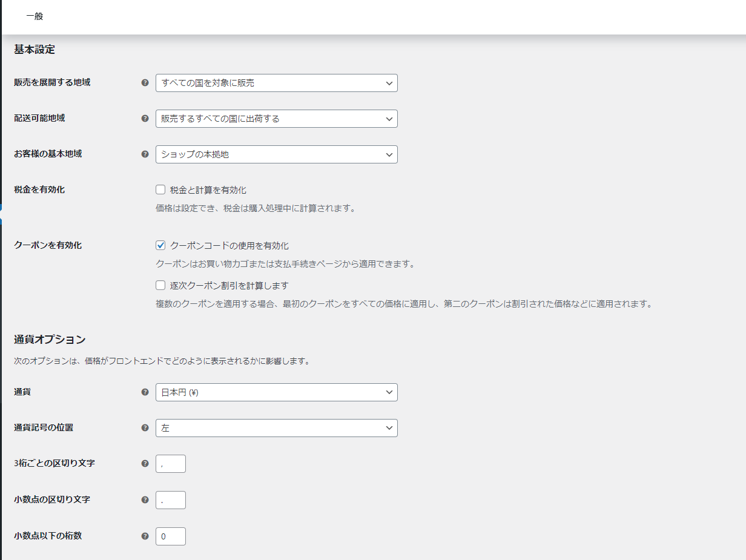The width and height of the screenshot is (746, 560).
Task: Open the currency position dropdown showing 左
Action: tap(277, 428)
